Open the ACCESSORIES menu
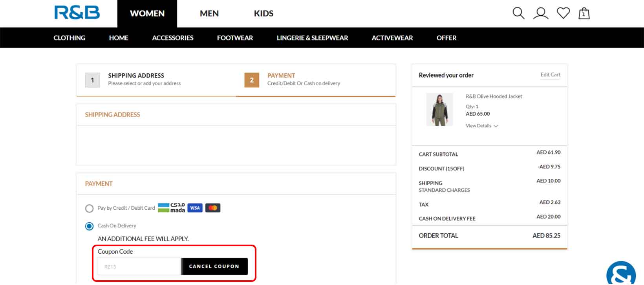644x285 pixels. (x=173, y=38)
